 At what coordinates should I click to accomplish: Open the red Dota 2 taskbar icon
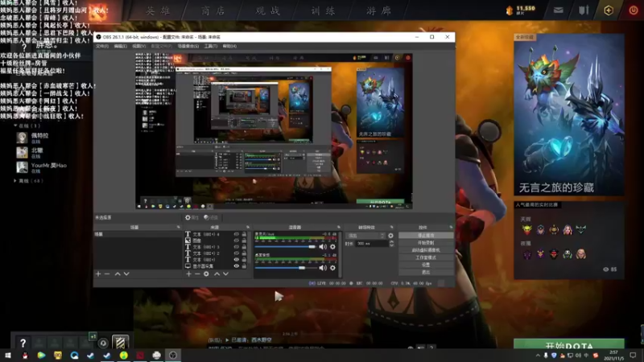click(140, 355)
